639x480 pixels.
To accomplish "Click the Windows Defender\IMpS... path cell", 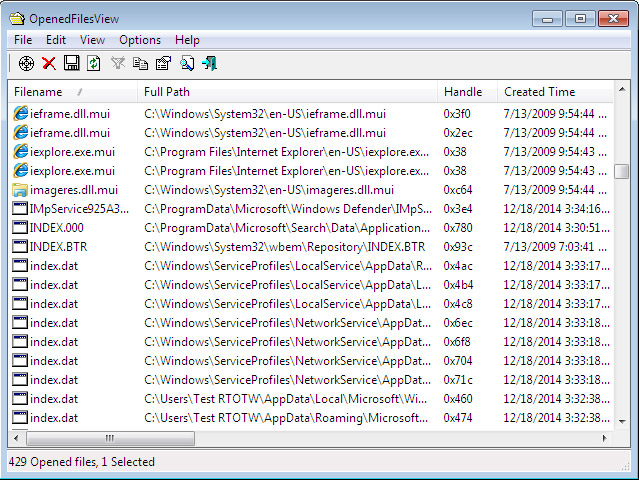I will point(288,209).
